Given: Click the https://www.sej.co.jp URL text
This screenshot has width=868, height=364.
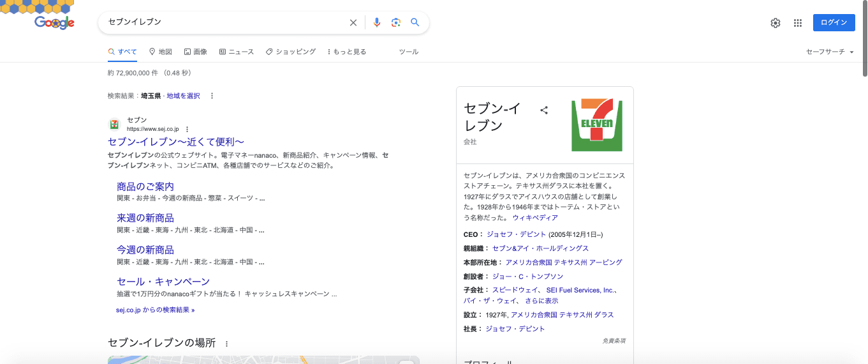Looking at the screenshot, I should pos(153,129).
